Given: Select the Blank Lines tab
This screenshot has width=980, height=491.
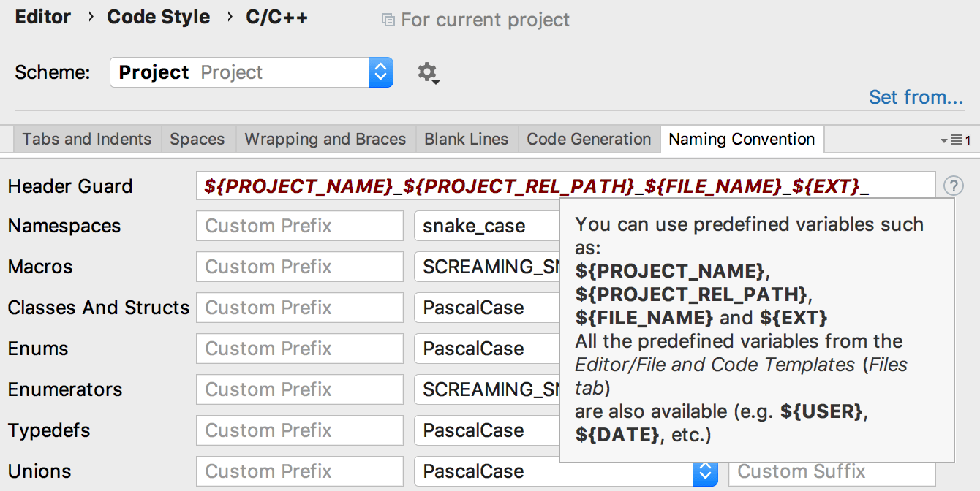Looking at the screenshot, I should (x=466, y=139).
